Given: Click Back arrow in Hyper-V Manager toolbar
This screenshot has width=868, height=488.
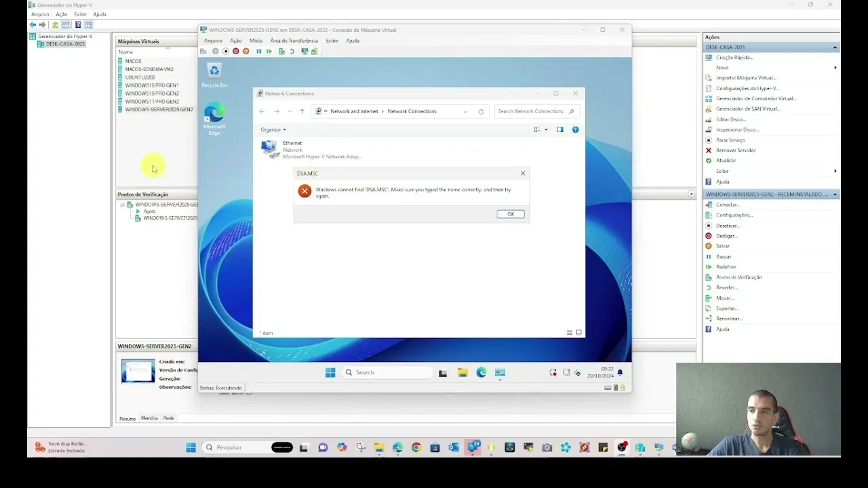Looking at the screenshot, I should 33,25.
